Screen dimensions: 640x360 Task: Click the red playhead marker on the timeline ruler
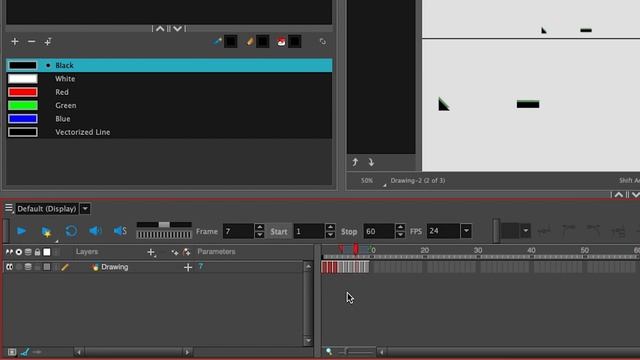click(x=356, y=249)
